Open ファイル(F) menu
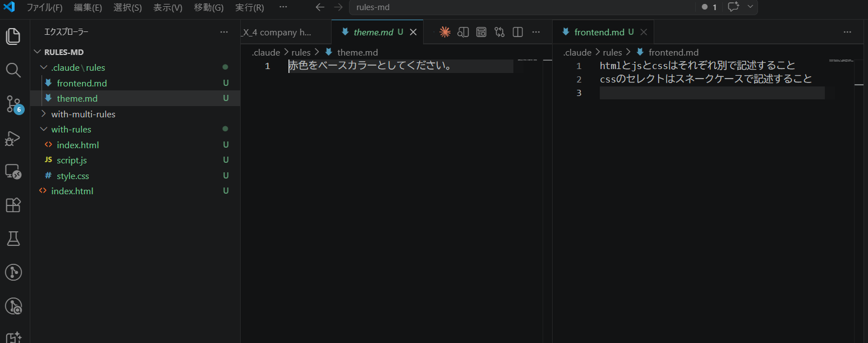This screenshot has width=868, height=343. [x=44, y=7]
